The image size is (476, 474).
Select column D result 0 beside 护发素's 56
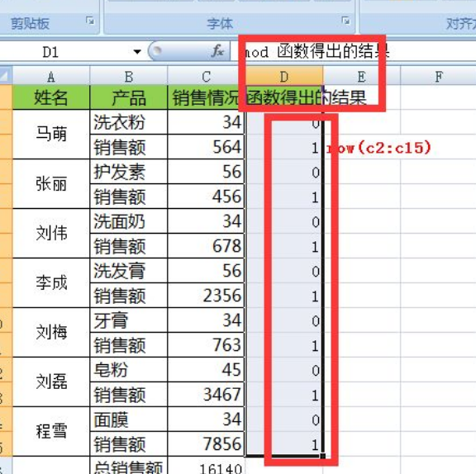pos(283,172)
